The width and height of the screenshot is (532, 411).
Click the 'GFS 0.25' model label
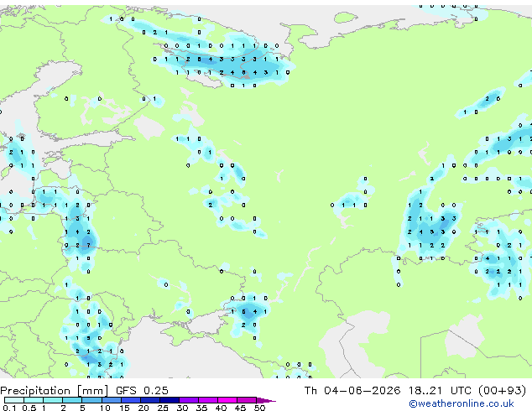142,390
